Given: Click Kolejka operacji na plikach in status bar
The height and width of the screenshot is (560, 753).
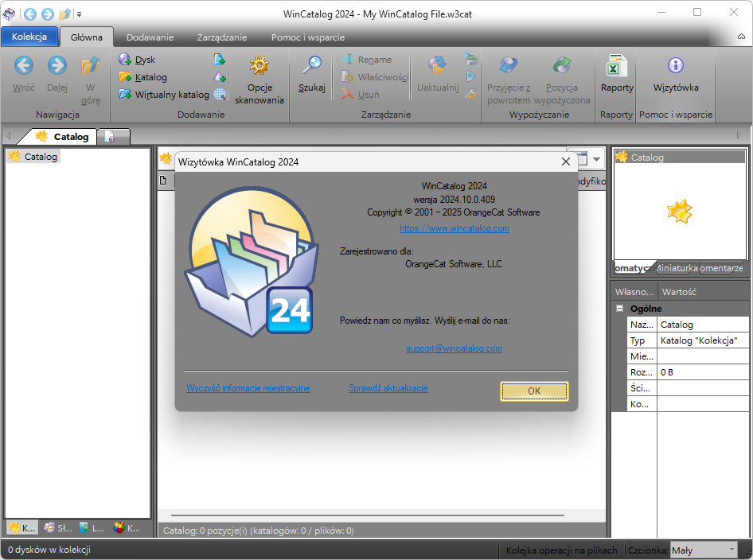Looking at the screenshot, I should (561, 550).
